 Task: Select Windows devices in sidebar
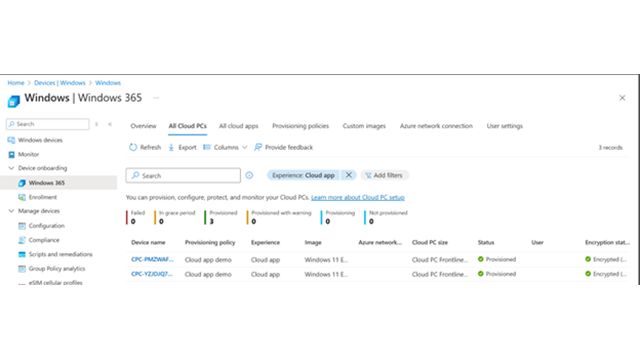(40, 140)
